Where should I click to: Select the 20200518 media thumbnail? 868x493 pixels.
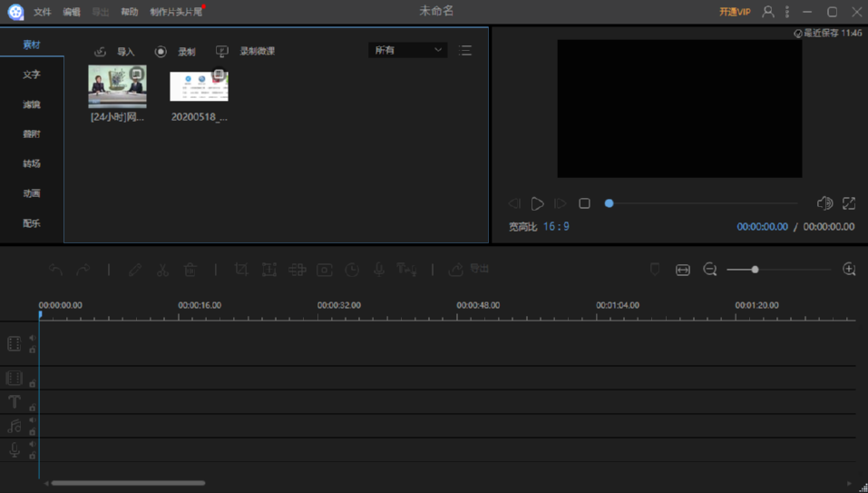[199, 87]
